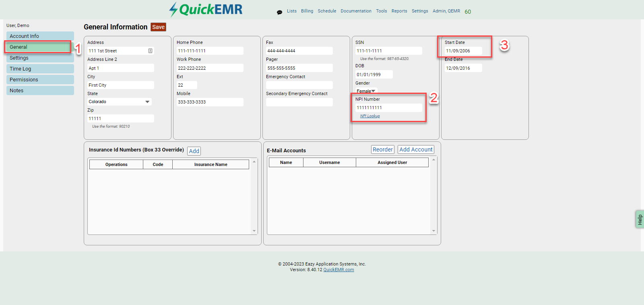Open the Lists menu
The image size is (644, 305).
coord(292,11)
